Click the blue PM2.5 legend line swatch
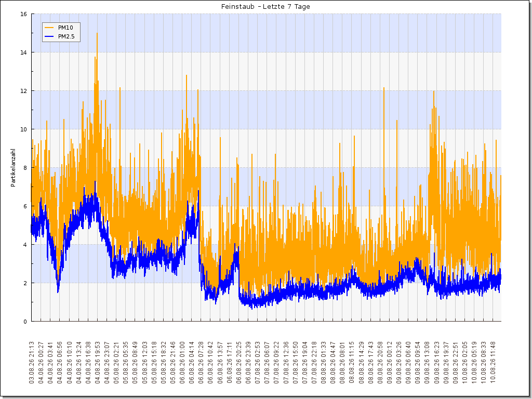The height and width of the screenshot is (399, 532). point(49,36)
